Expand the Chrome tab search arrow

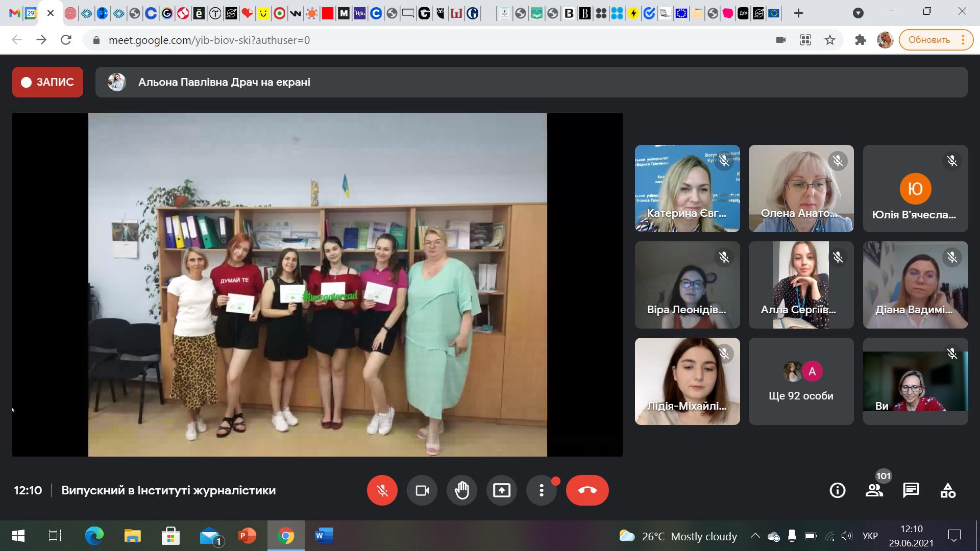pyautogui.click(x=859, y=13)
